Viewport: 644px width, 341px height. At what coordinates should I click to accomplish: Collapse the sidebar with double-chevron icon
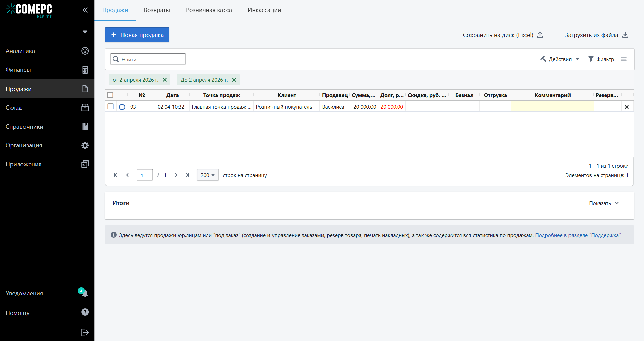tap(85, 10)
